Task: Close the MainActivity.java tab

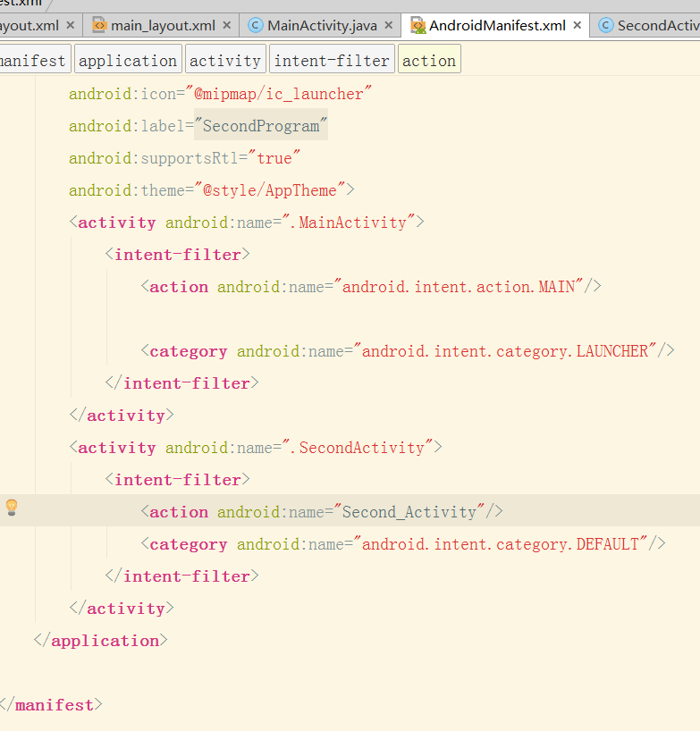Action: (389, 26)
